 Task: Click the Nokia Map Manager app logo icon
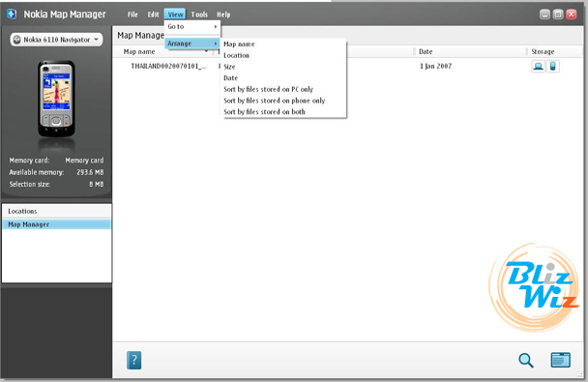click(x=12, y=15)
